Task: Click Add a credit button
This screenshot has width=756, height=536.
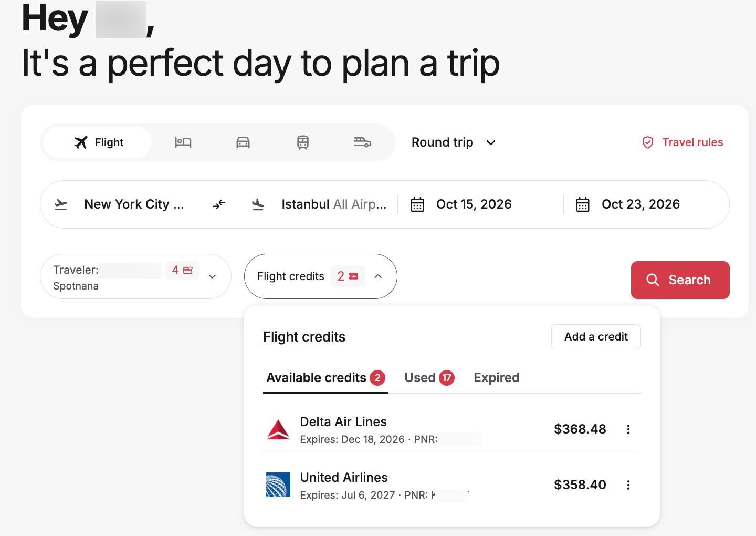Action: click(x=596, y=337)
